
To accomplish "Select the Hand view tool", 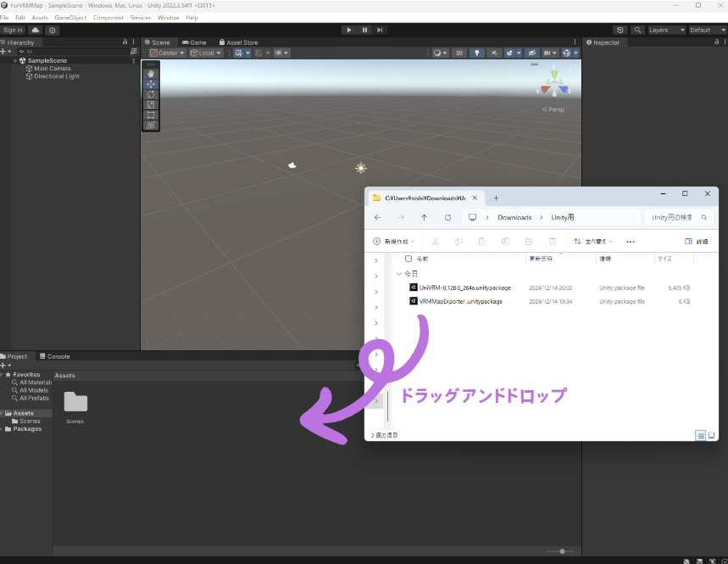I will coord(150,74).
